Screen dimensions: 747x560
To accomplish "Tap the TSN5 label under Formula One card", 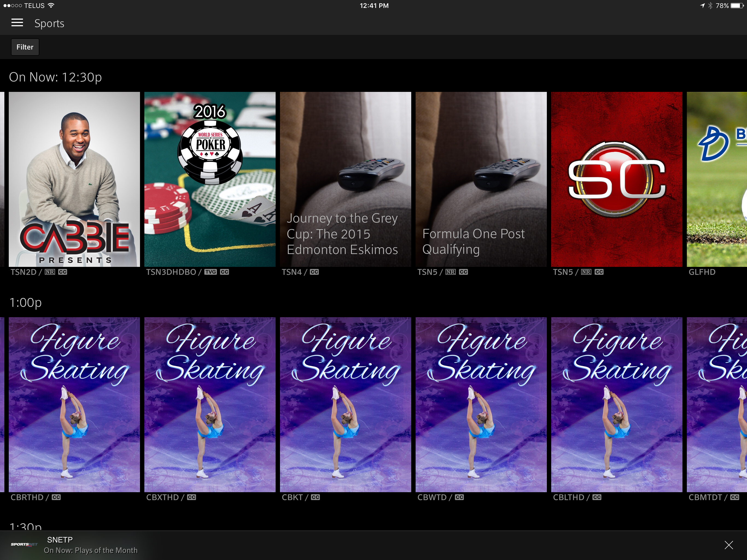I will click(x=427, y=272).
